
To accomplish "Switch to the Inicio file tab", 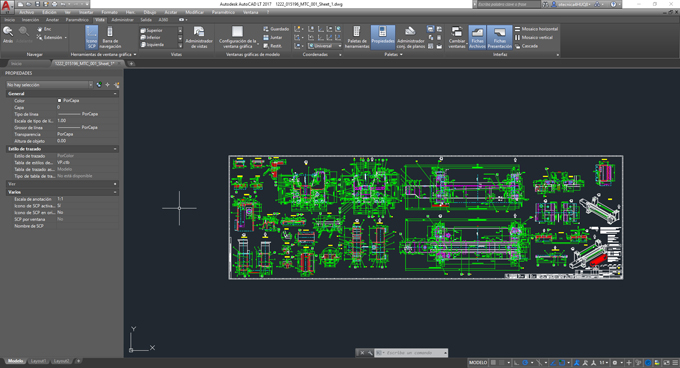I will 16,64.
